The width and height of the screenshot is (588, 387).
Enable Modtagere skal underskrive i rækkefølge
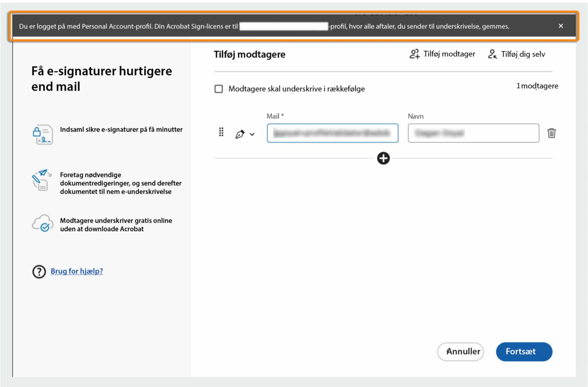pyautogui.click(x=219, y=89)
